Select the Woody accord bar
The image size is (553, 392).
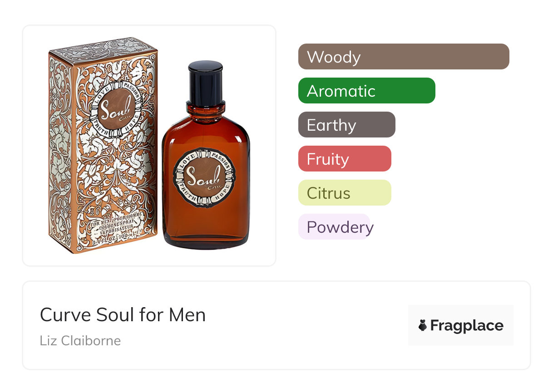404,57
